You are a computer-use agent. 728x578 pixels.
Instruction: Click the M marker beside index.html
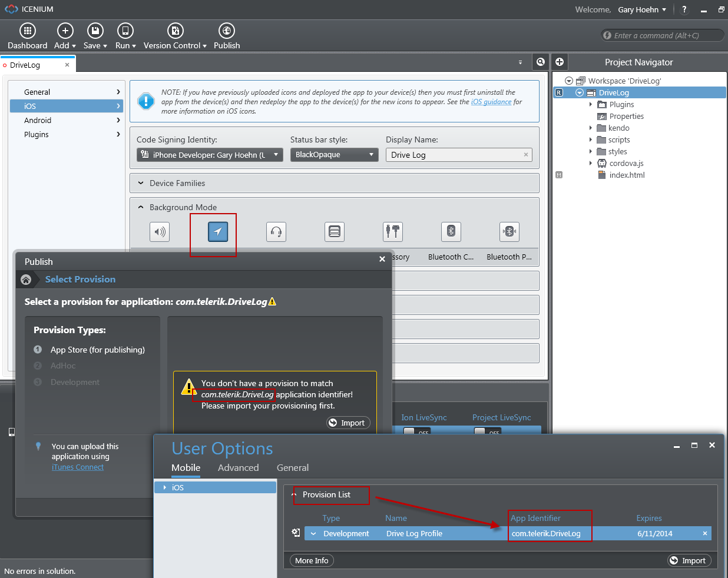[x=559, y=175]
